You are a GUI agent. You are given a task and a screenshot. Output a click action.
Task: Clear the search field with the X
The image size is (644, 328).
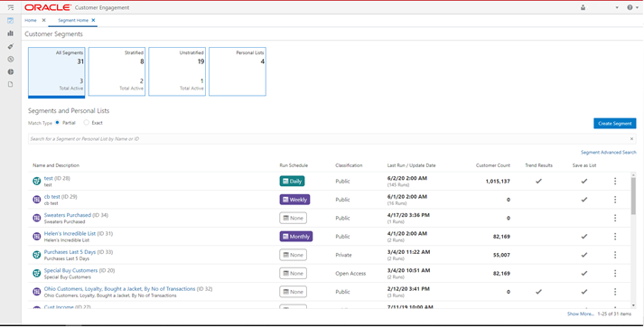[631, 139]
